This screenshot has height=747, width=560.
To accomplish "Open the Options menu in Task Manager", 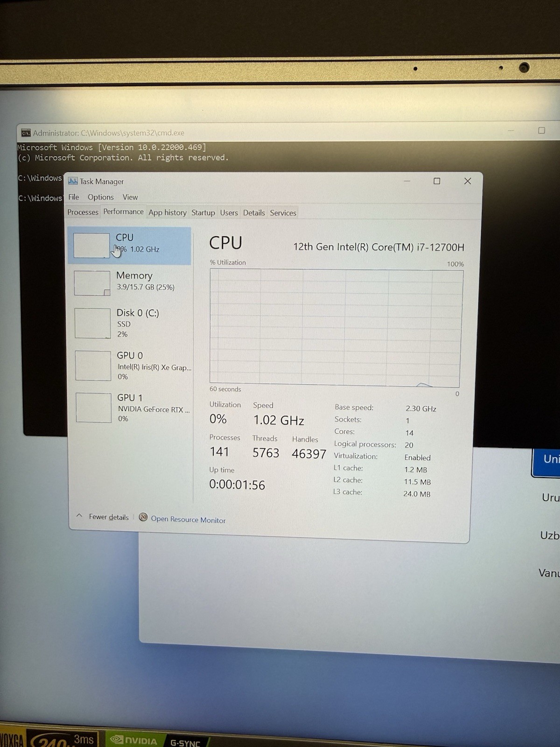I will pyautogui.click(x=101, y=197).
